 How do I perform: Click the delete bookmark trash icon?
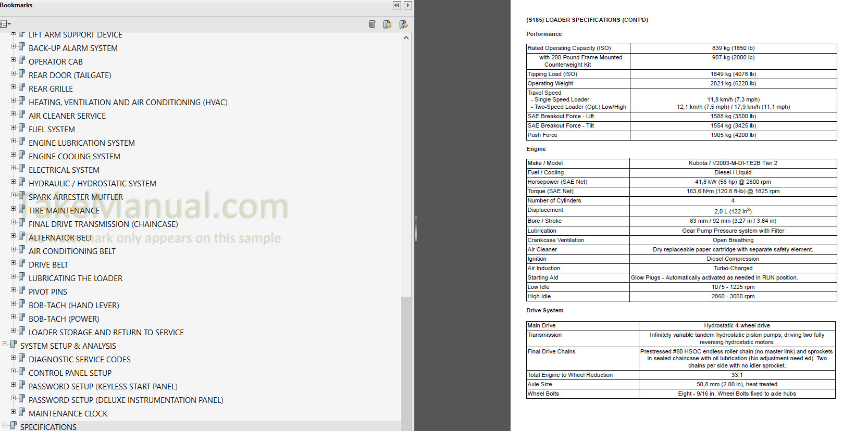pos(372,24)
